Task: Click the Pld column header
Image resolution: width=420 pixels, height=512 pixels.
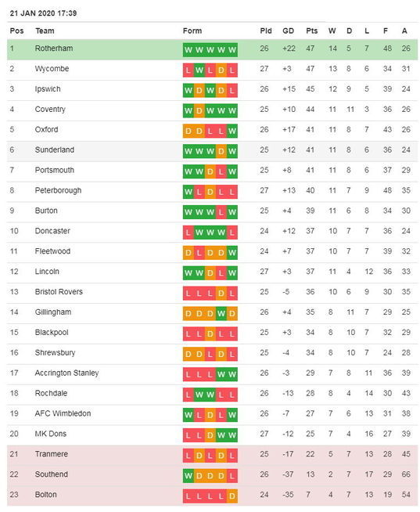Action: point(266,31)
